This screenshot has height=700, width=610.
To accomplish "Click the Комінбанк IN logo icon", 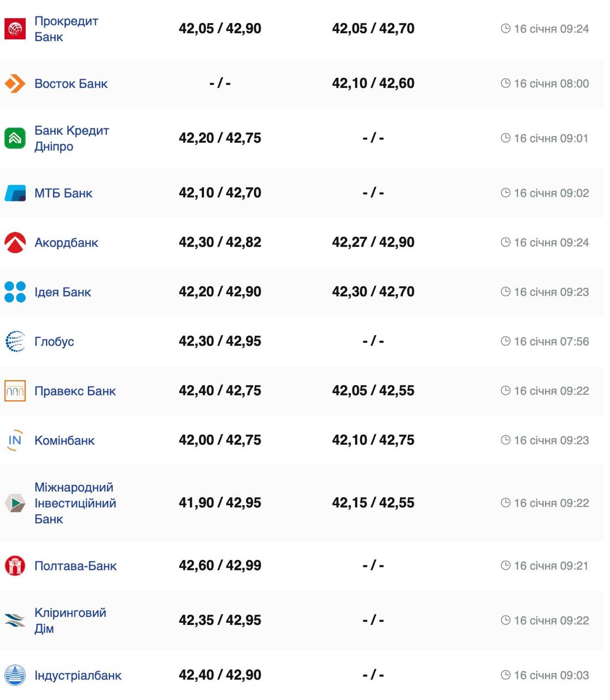I will coord(15,440).
